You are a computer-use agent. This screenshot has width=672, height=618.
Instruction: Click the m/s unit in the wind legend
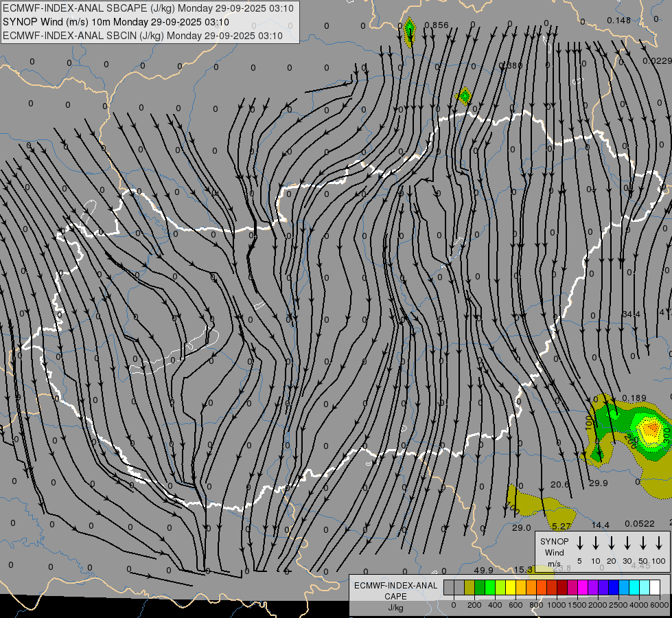[554, 564]
